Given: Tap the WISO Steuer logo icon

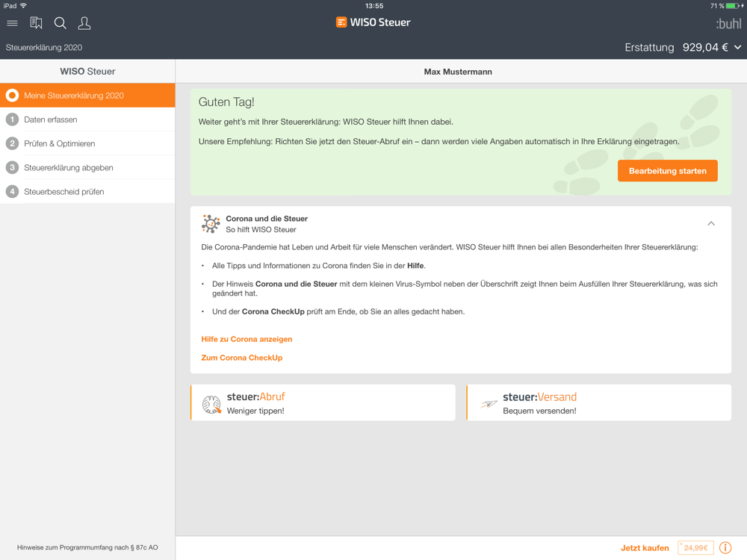Looking at the screenshot, I should pyautogui.click(x=341, y=22).
